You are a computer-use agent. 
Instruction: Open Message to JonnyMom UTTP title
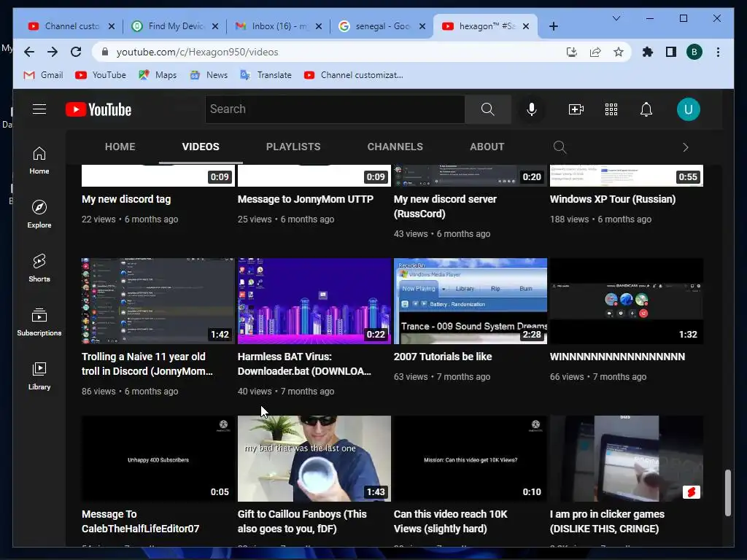click(306, 199)
